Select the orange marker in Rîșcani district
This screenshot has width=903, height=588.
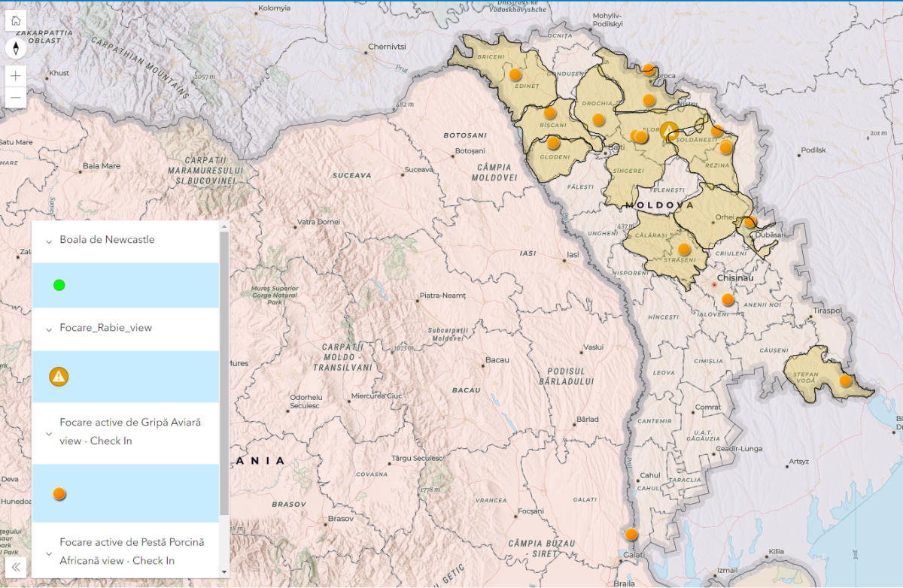point(550,113)
